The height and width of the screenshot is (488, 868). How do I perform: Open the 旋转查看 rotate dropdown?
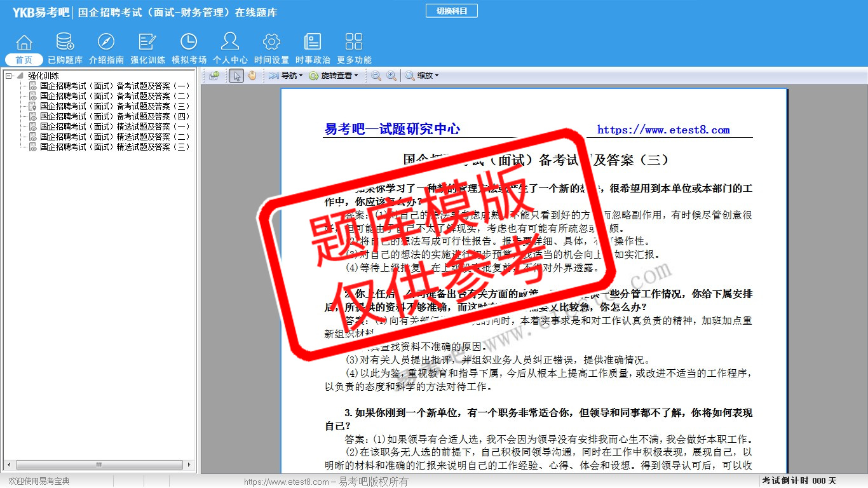[x=334, y=76]
